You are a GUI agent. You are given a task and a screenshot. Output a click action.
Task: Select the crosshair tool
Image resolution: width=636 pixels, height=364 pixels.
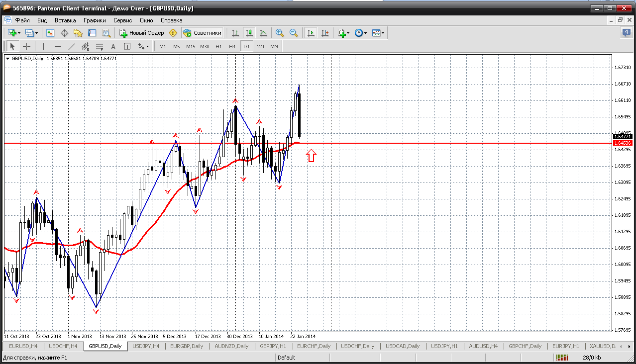coord(27,46)
